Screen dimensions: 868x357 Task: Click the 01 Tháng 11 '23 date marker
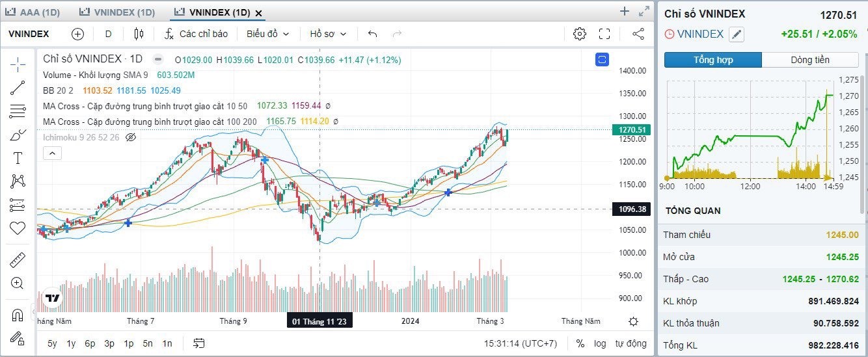point(319,321)
